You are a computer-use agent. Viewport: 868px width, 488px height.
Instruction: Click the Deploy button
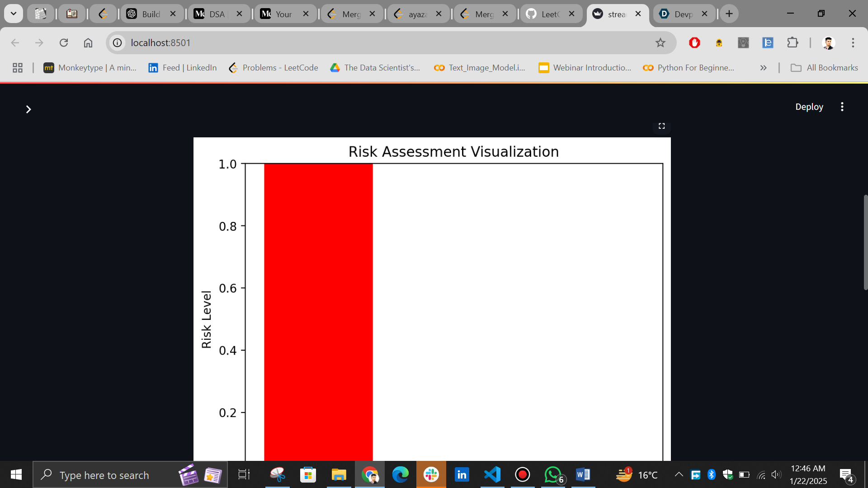coord(809,107)
